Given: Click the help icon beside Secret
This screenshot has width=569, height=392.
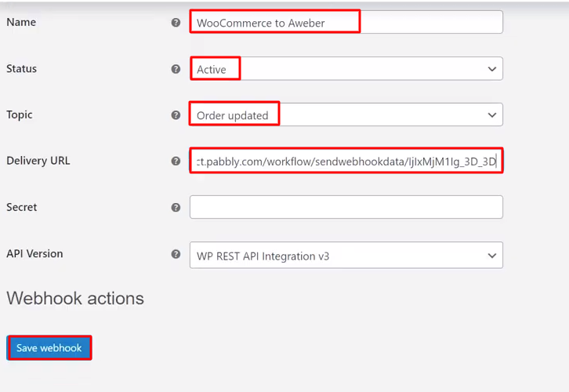Looking at the screenshot, I should [176, 207].
